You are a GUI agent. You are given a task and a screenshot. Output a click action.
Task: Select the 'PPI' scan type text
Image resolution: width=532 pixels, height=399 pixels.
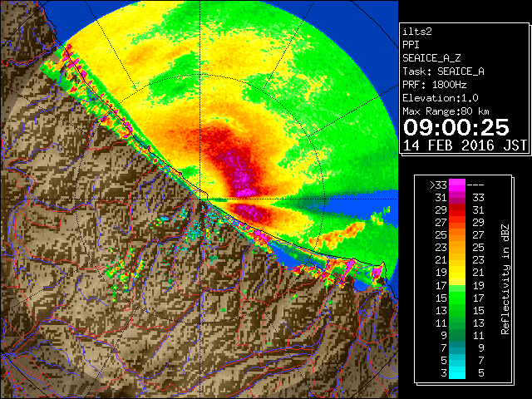411,45
